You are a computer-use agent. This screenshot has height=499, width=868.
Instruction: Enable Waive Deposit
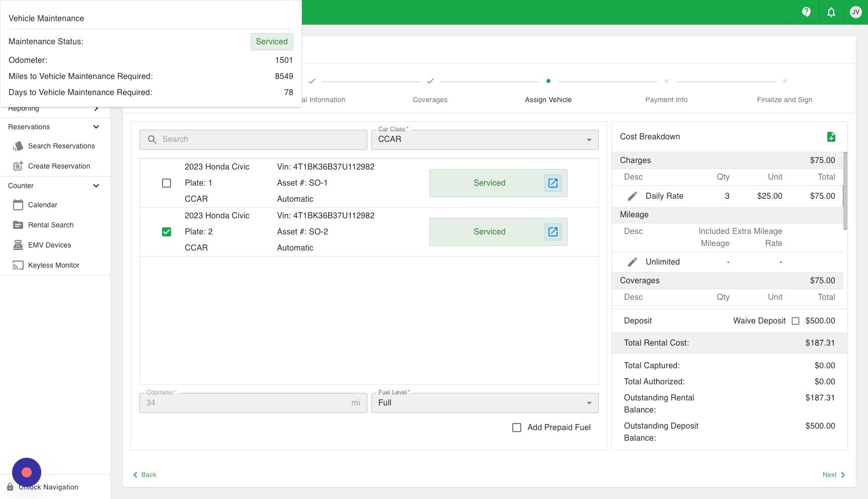(795, 320)
